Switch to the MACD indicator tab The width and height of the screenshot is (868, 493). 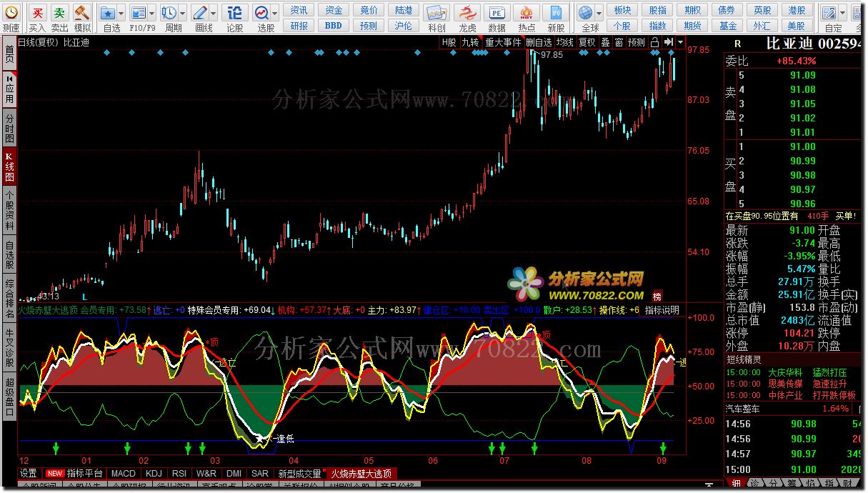pos(124,473)
